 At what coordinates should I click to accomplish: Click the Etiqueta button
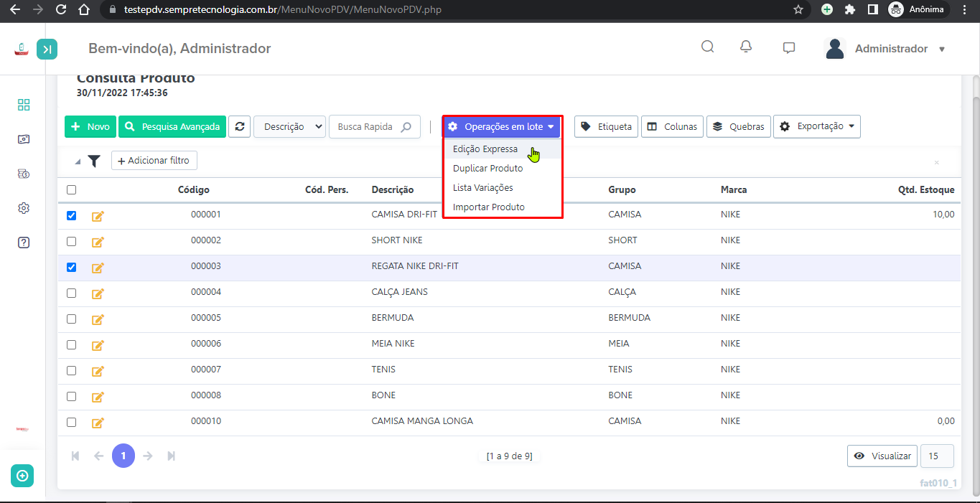point(606,126)
